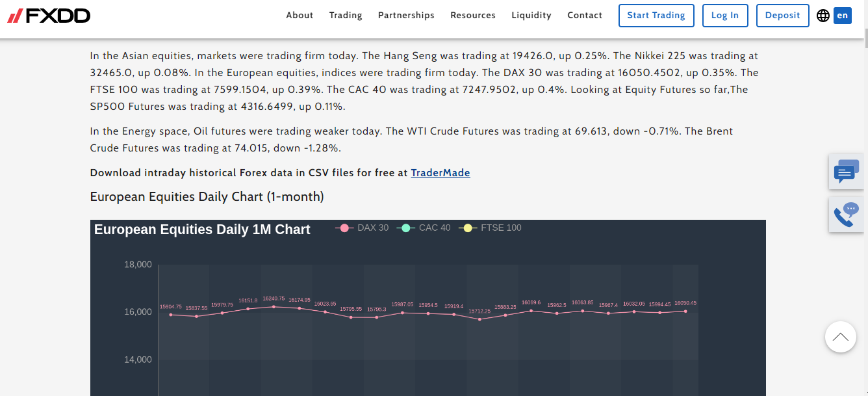868x396 pixels.
Task: Open the Partnerships menu item
Action: click(406, 16)
